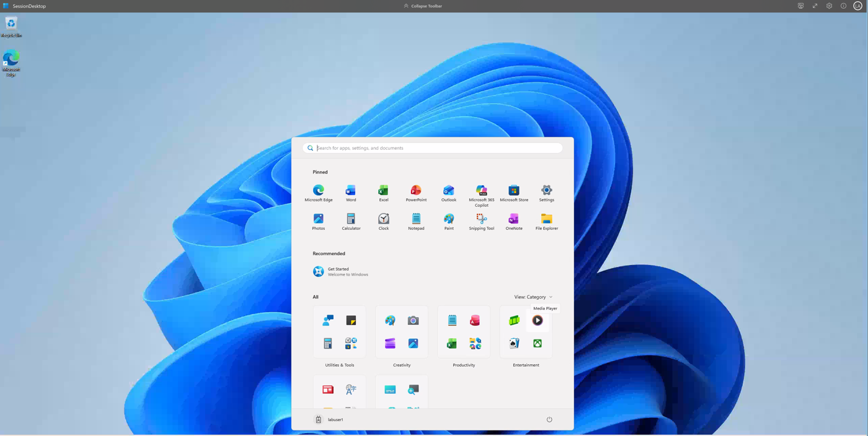Viewport: 868px width, 436px height.
Task: Open Microsoft 365 Copilot
Action: (482, 195)
